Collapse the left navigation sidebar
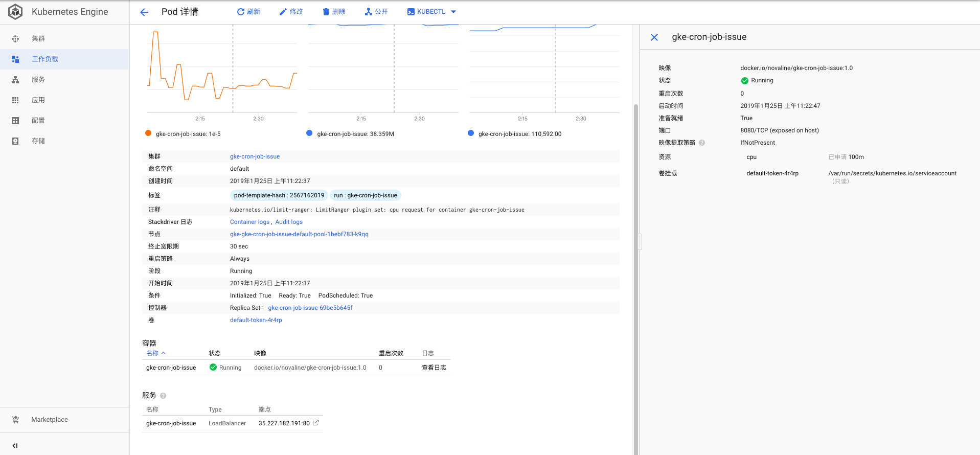 tap(15, 446)
